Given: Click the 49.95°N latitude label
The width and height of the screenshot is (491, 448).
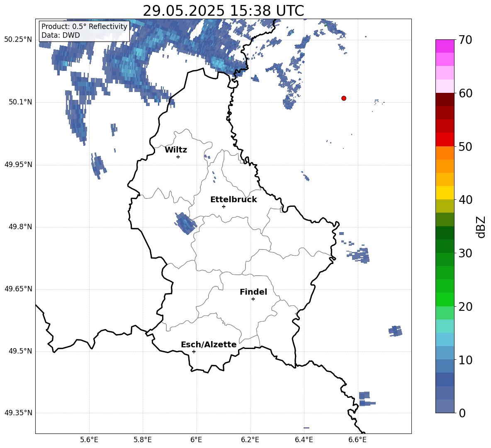Looking at the screenshot, I should (x=18, y=165).
